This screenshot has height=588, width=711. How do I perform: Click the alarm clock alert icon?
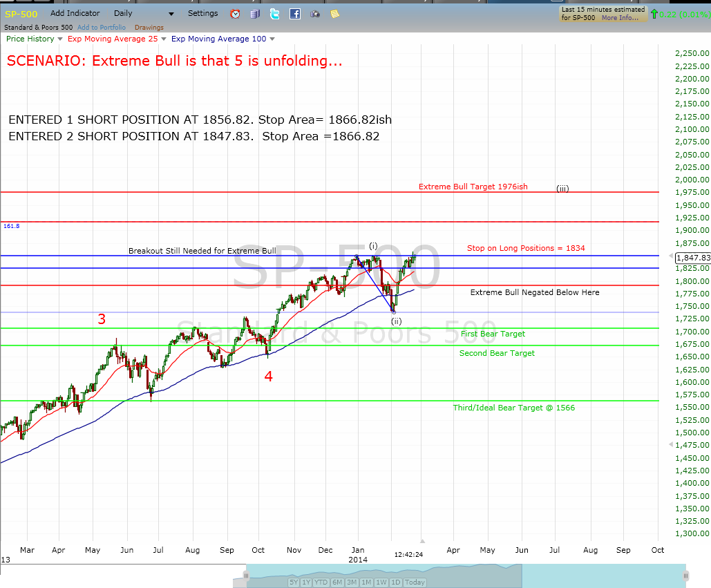[235, 14]
